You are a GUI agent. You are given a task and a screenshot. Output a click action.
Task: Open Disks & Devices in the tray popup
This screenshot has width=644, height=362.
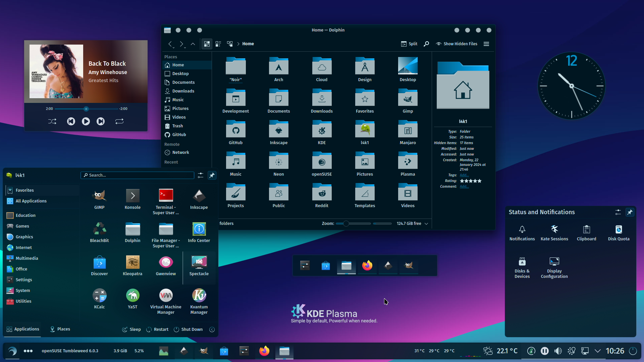(x=522, y=267)
